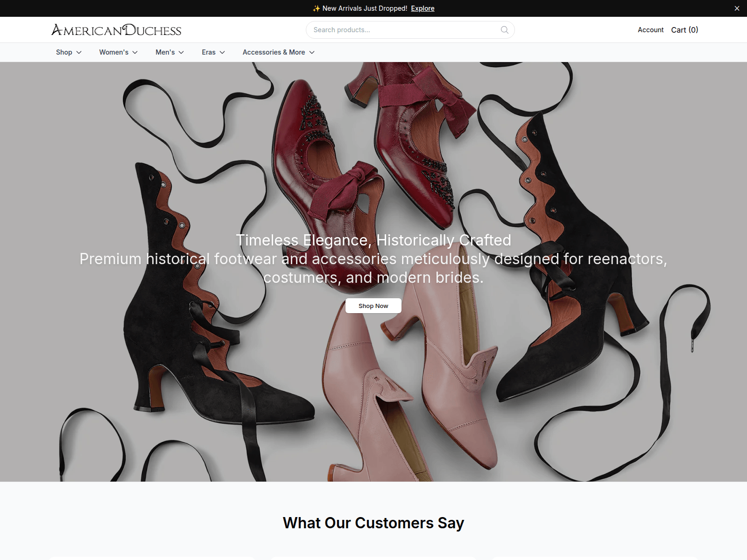Go to the Account page
Screen dimensions: 747x560
pyautogui.click(x=650, y=30)
